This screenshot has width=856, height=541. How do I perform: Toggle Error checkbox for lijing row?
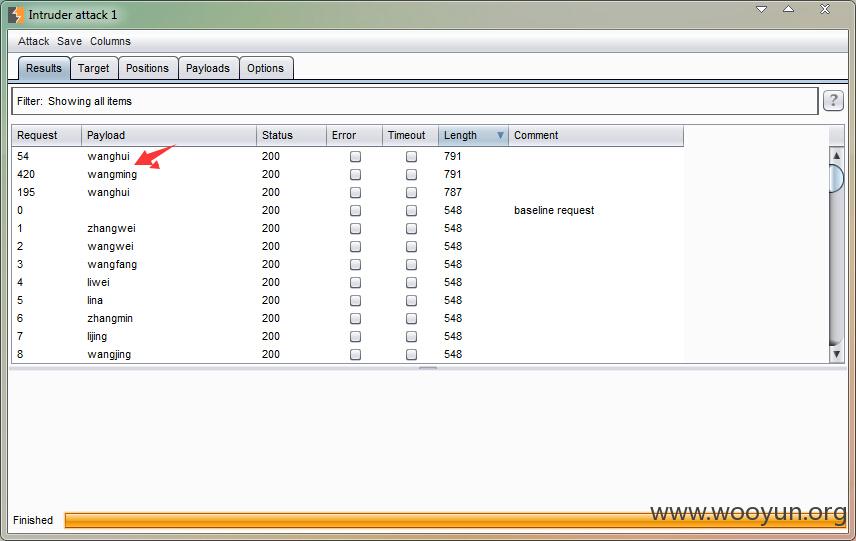click(x=355, y=337)
